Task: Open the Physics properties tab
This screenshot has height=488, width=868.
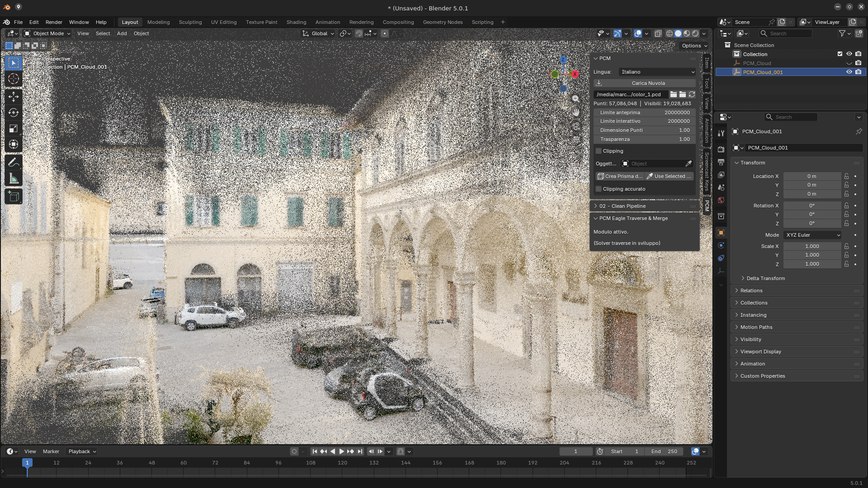Action: (721, 245)
